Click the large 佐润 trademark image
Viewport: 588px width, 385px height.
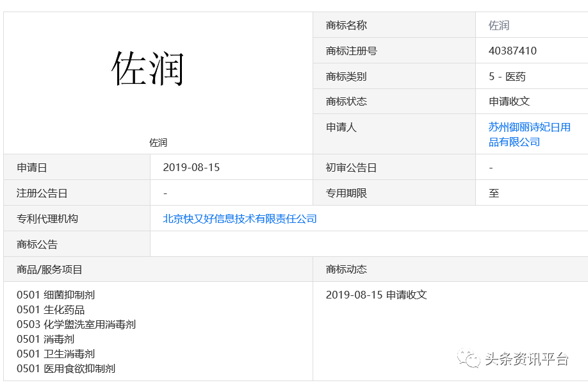tap(148, 69)
